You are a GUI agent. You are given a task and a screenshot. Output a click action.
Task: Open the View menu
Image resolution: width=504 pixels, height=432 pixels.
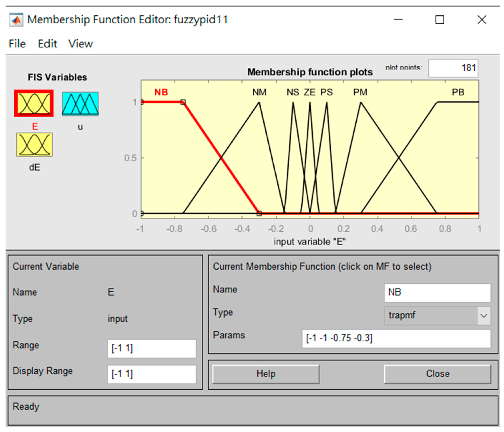point(80,44)
